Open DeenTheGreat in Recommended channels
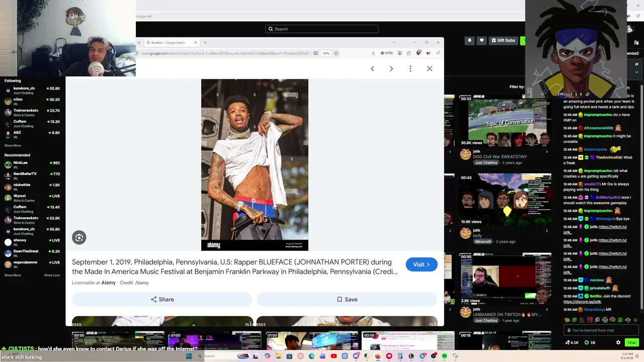This screenshot has height=362, width=644. (33, 253)
